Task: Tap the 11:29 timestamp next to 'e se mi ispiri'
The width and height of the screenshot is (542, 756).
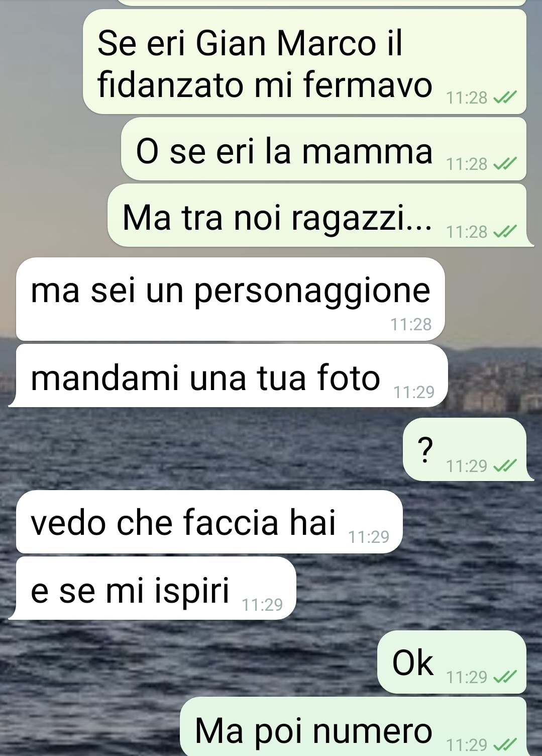Action: (x=263, y=605)
